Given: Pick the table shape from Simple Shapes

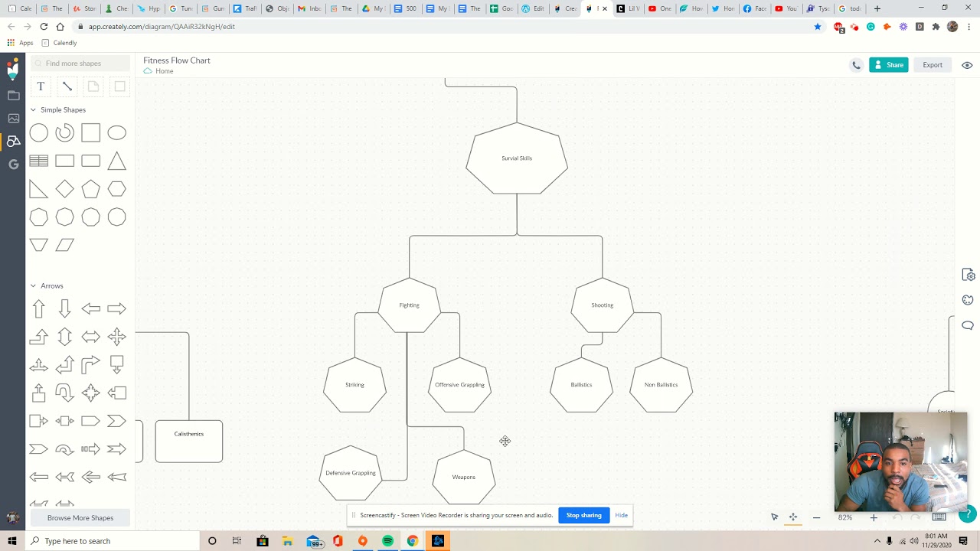Looking at the screenshot, I should coord(39,161).
